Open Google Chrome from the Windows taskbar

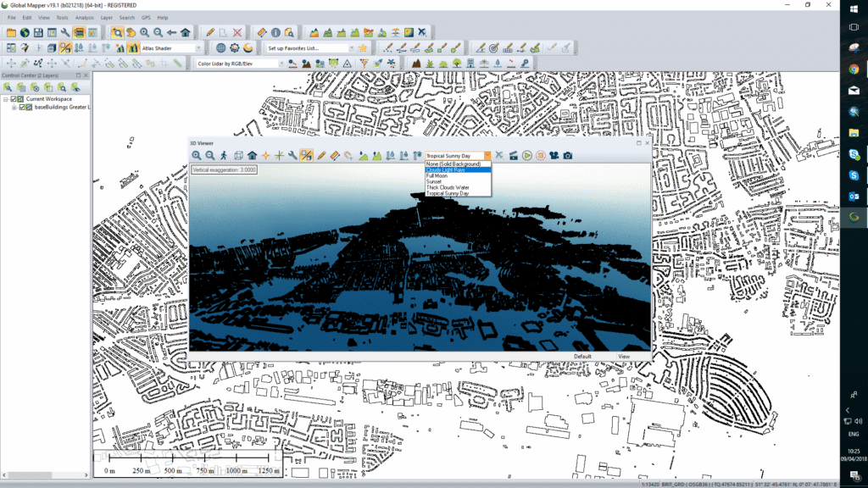click(854, 69)
